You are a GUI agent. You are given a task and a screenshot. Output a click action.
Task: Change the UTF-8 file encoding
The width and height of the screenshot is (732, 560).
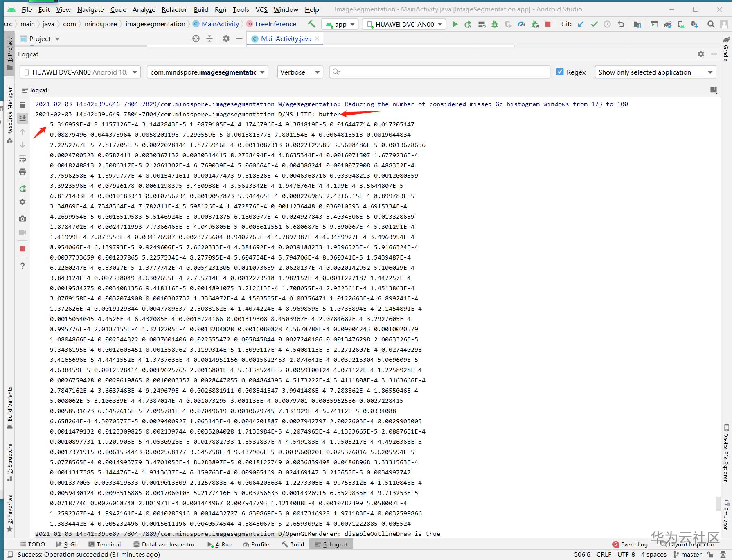626,555
